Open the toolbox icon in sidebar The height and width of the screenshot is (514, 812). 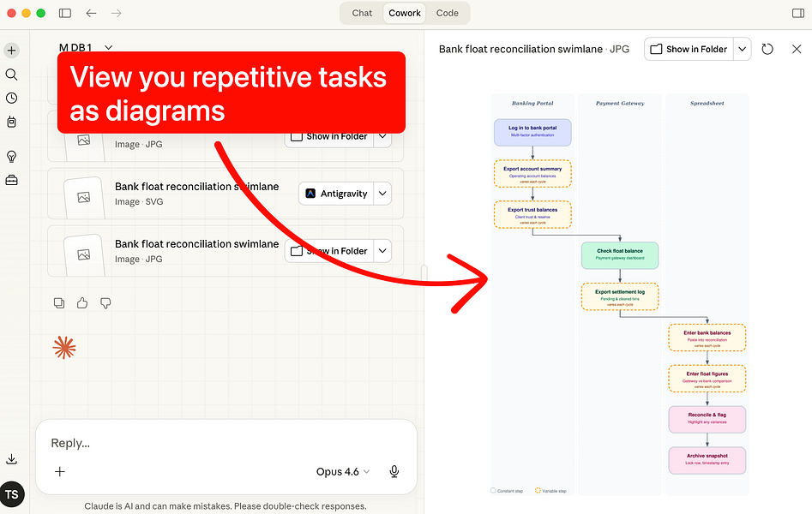point(11,180)
